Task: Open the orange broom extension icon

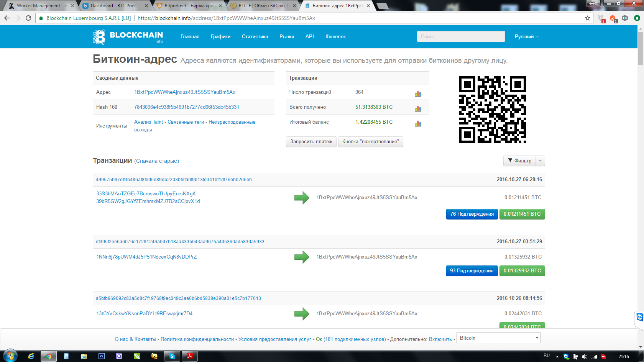Action: (613, 18)
